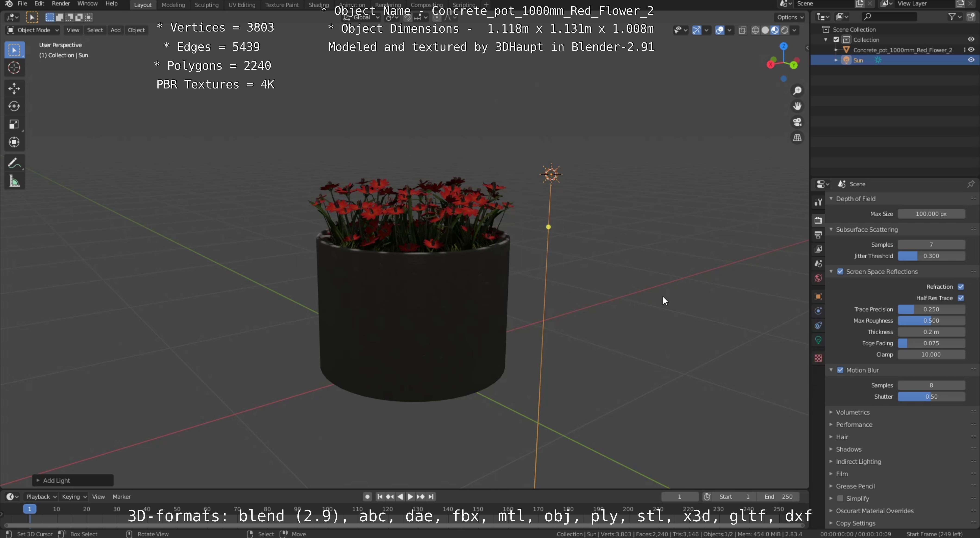980x538 pixels.
Task: Open the File menu
Action: 22,4
